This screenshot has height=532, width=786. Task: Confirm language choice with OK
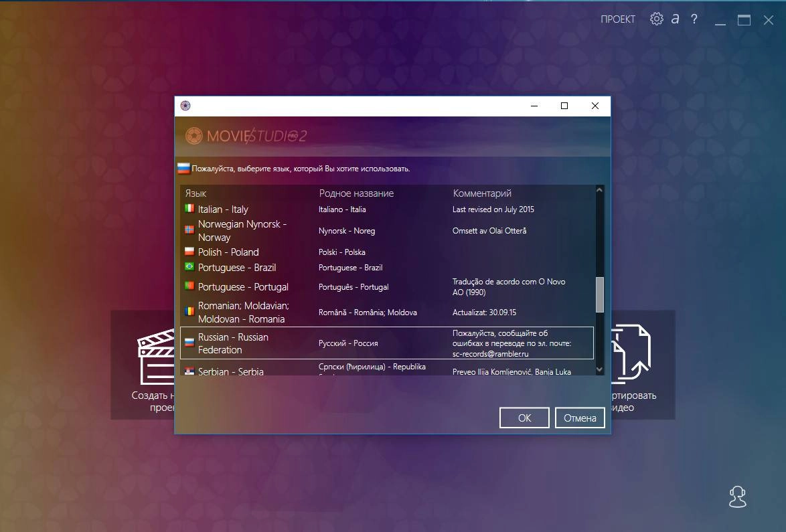pos(524,418)
